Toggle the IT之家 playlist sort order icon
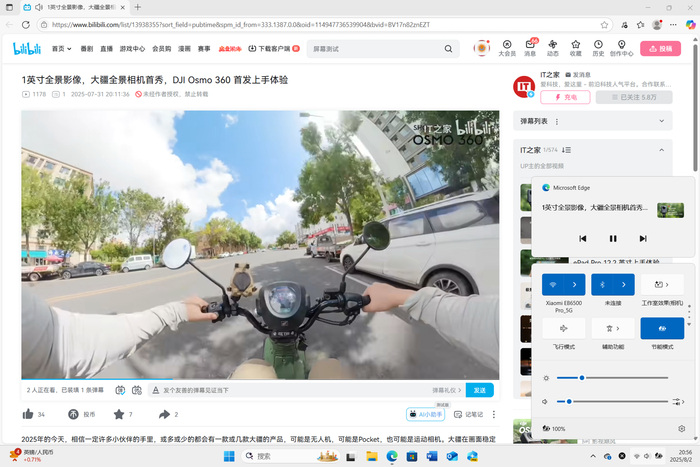 [x=567, y=150]
